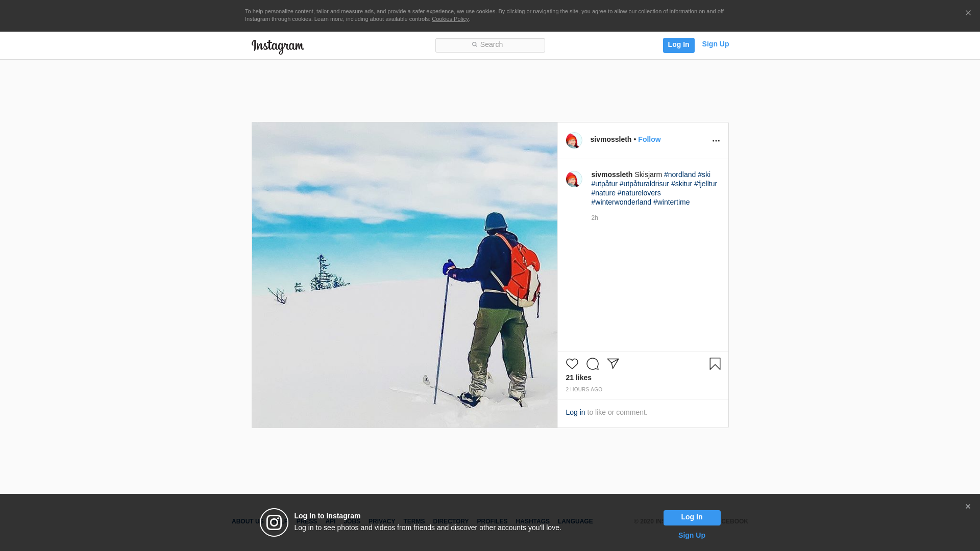
Task: Open the #nordland hashtag
Action: 679,174
